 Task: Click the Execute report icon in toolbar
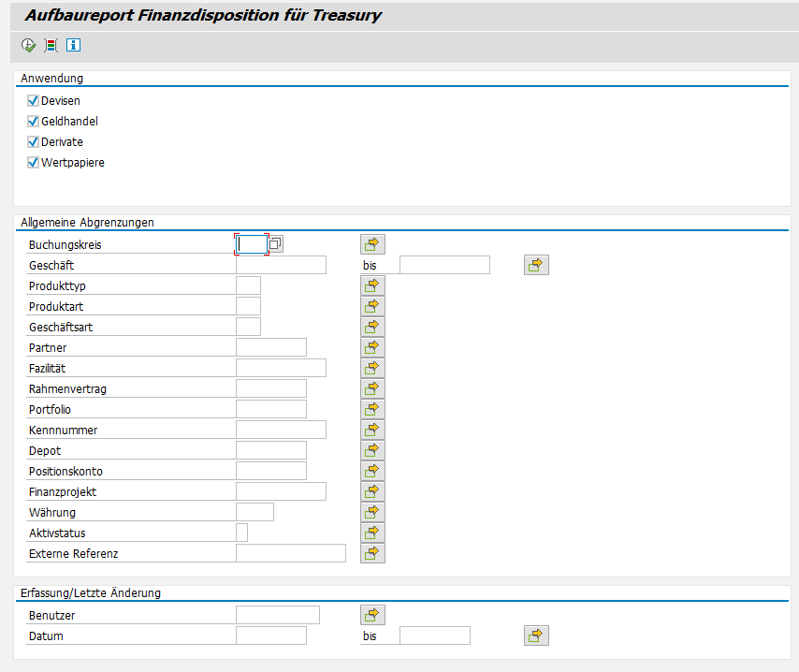coord(28,45)
